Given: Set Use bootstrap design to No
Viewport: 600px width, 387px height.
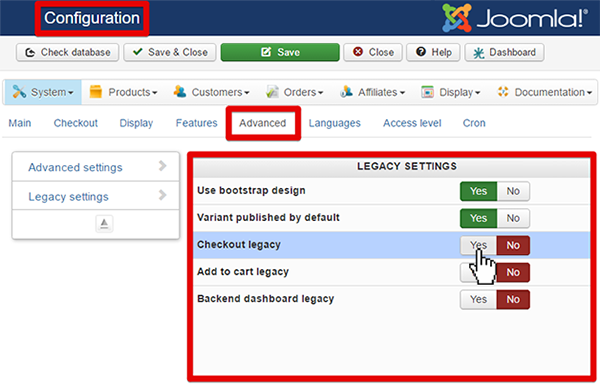Looking at the screenshot, I should coord(513,191).
